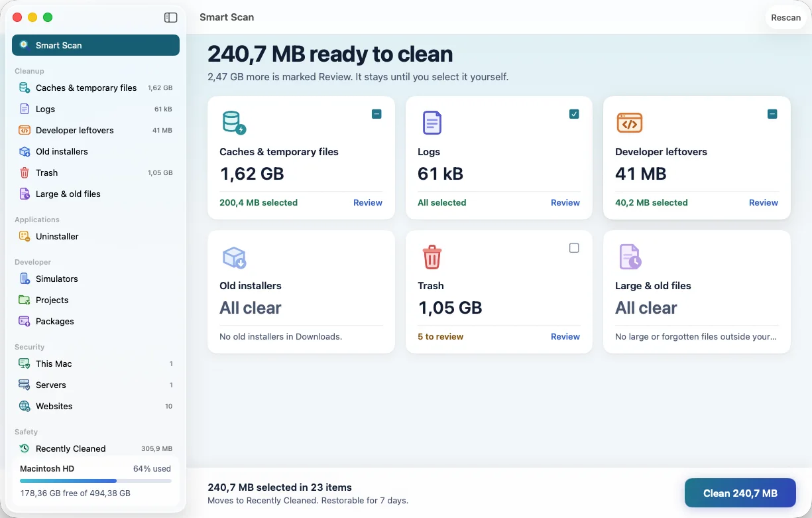Click "240,7 MB selected in 23 items"

(x=280, y=487)
